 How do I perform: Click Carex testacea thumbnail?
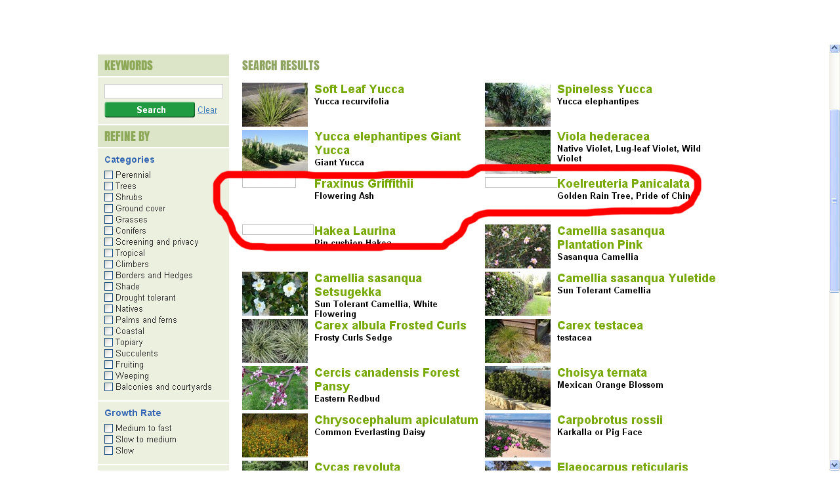pos(518,341)
